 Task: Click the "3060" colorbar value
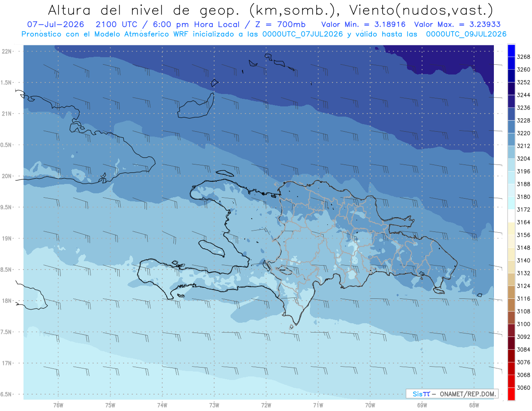(x=524, y=388)
